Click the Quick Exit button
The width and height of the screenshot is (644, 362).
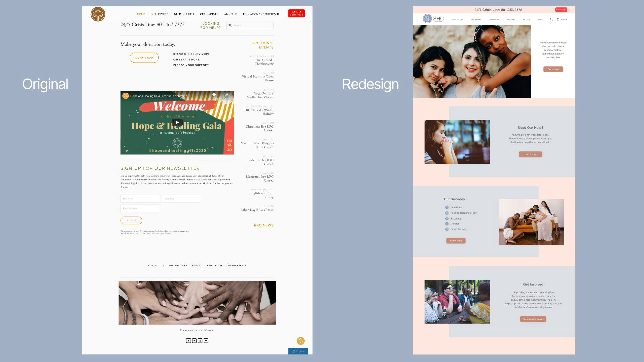click(561, 10)
